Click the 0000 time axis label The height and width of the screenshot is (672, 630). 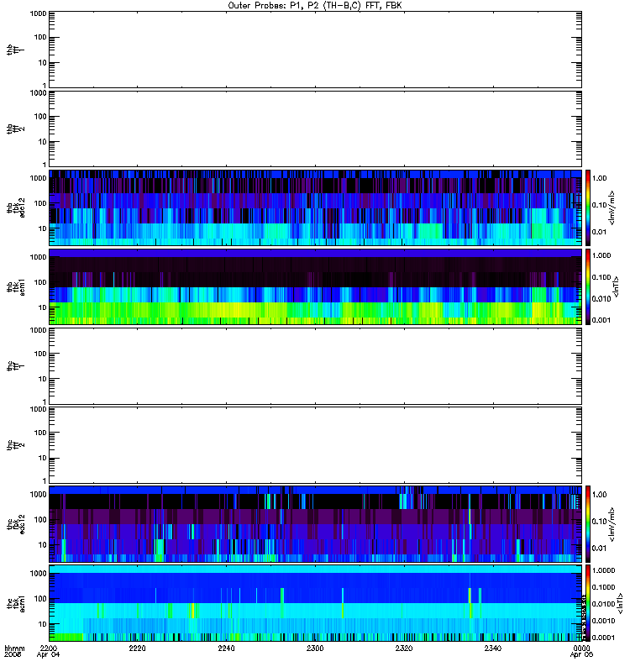click(x=581, y=648)
